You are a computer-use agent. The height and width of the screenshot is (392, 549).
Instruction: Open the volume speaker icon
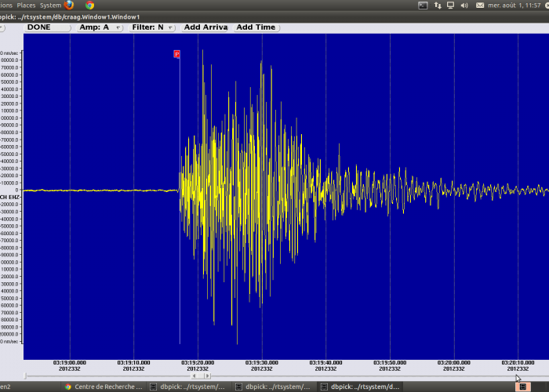(x=464, y=5)
